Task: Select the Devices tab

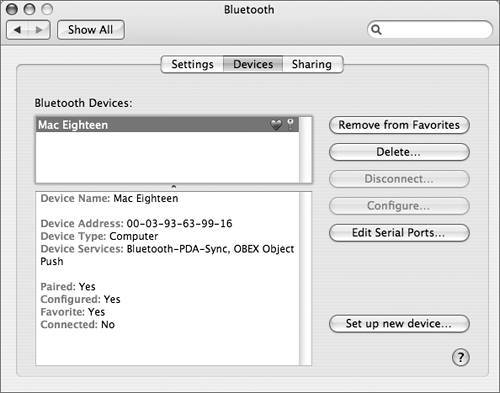Action: (253, 64)
